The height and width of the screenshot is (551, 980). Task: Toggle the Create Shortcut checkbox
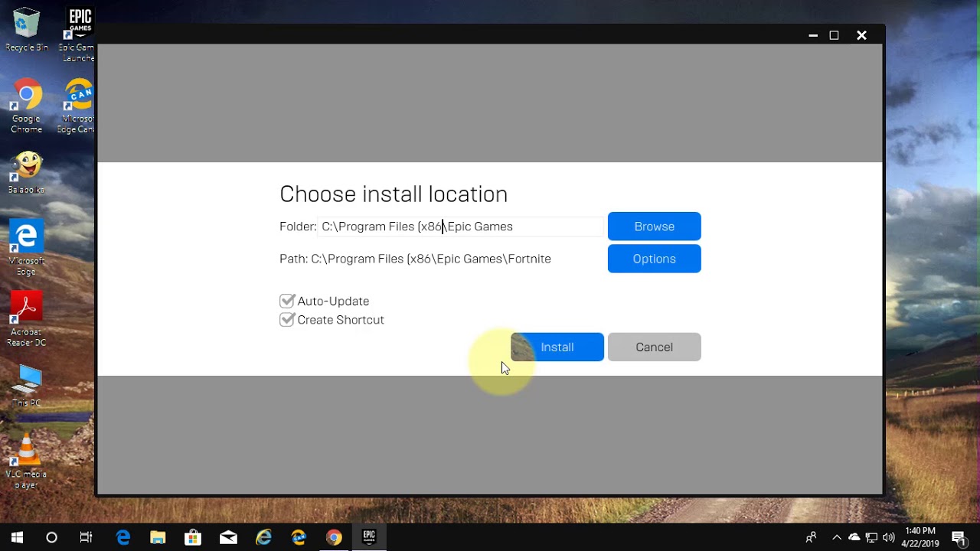tap(287, 320)
